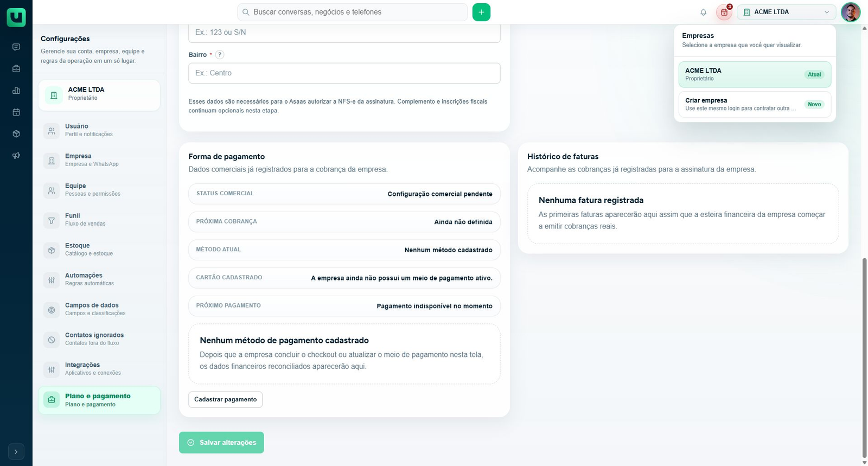
Task: Open the briefcase deals icon in left rail
Action: pos(16,69)
